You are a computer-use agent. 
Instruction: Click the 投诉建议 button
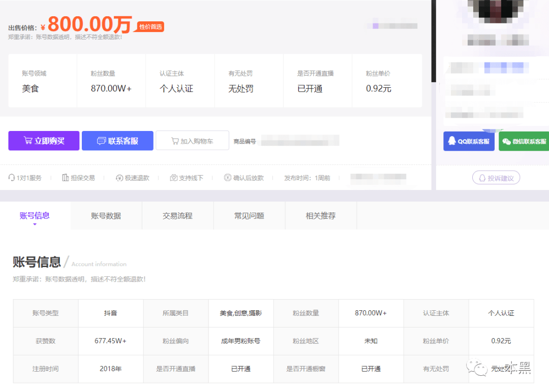point(496,178)
